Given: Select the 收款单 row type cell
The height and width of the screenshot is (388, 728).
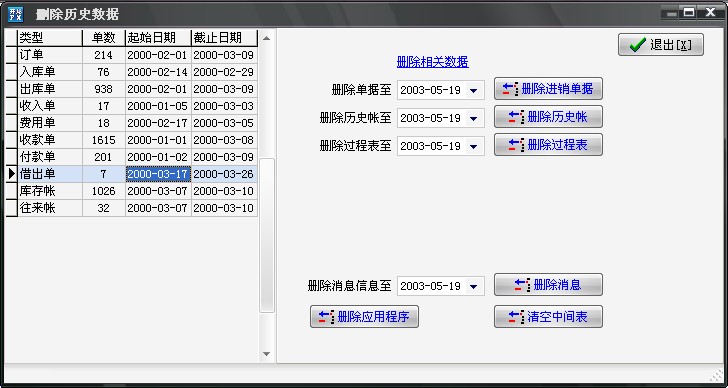Looking at the screenshot, I should (50, 140).
